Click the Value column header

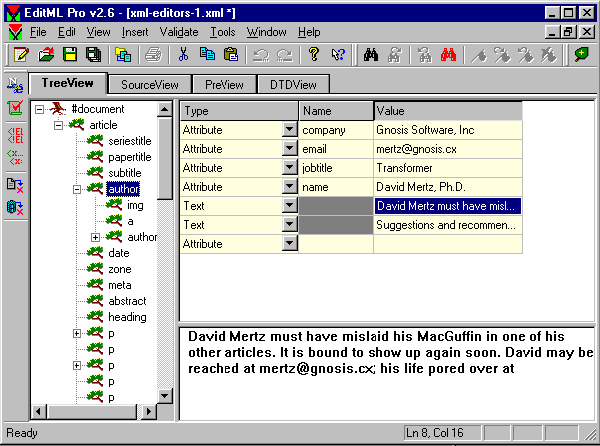tap(448, 111)
